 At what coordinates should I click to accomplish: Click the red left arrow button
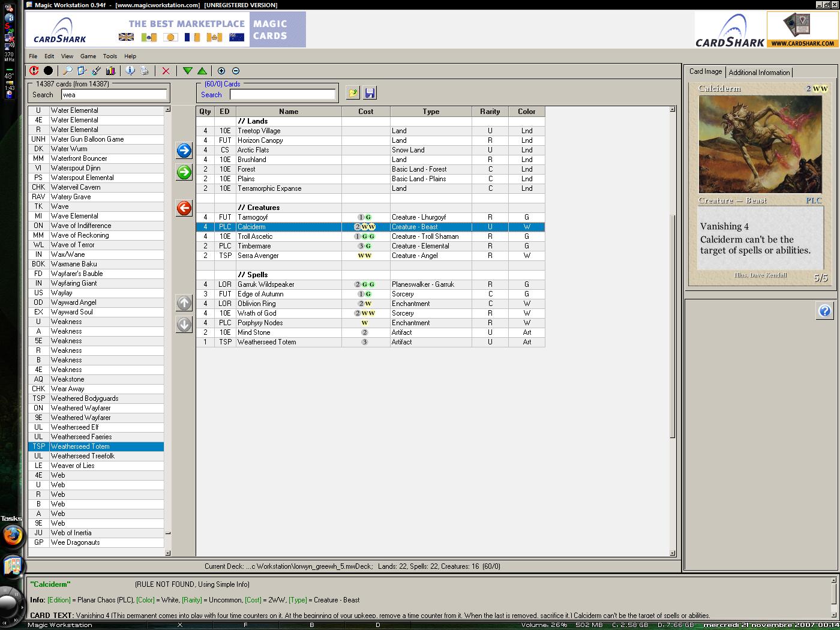pos(184,208)
